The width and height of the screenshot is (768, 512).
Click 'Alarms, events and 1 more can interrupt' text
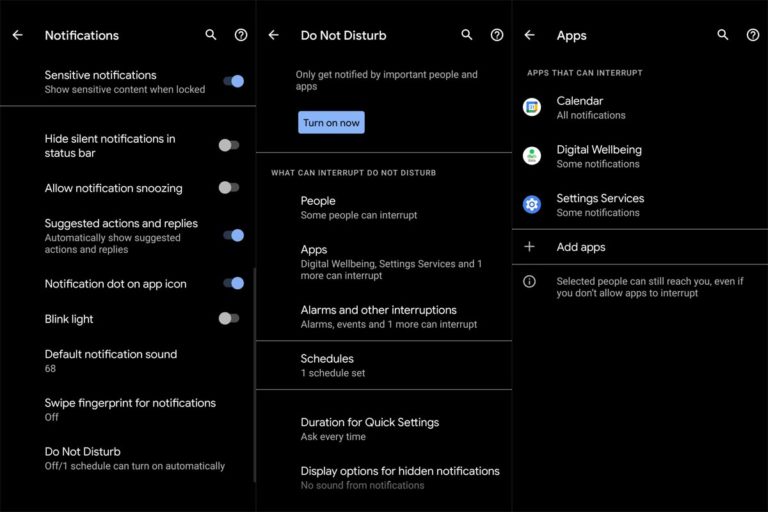(x=389, y=324)
